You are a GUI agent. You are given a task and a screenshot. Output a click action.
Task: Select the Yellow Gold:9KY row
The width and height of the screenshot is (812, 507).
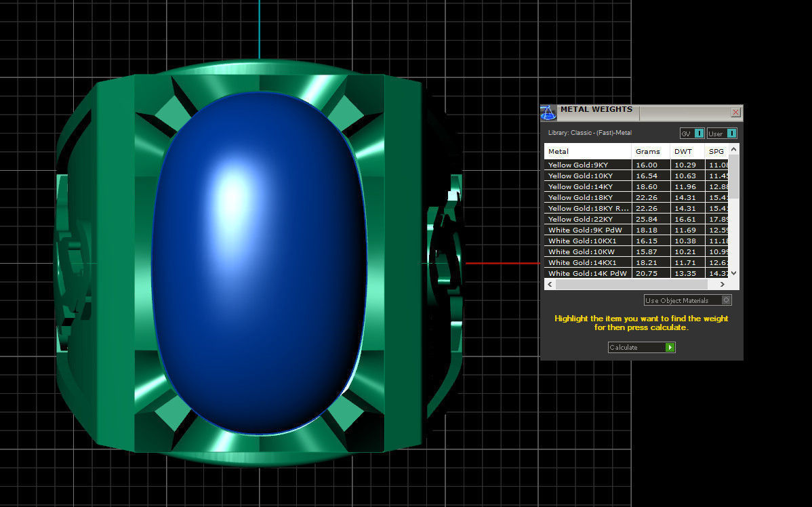[x=636, y=165]
